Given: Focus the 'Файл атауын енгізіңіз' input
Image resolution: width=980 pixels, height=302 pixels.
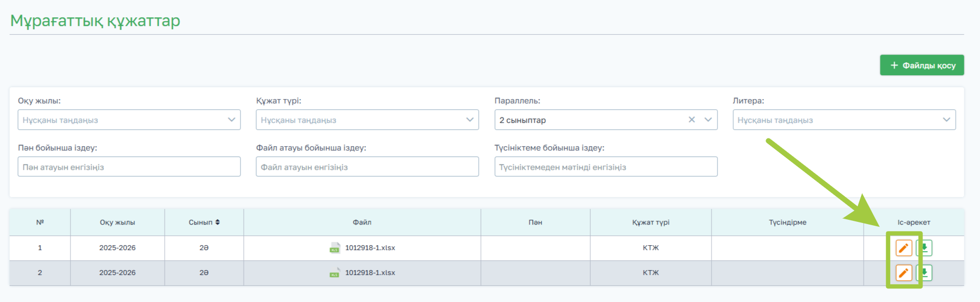Looking at the screenshot, I should pos(367,167).
